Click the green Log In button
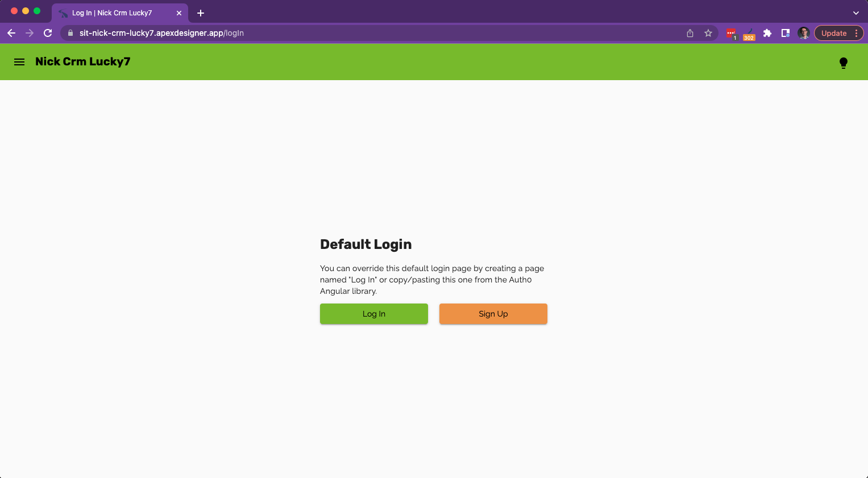Viewport: 868px width, 478px height. point(374,314)
